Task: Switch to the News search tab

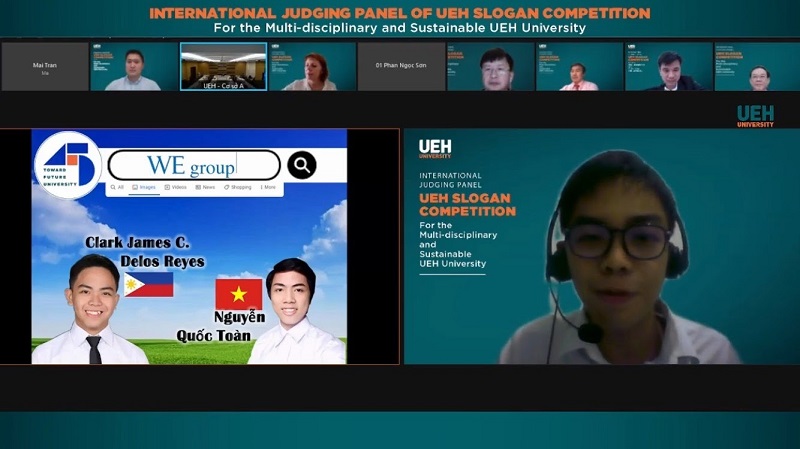Action: [x=205, y=187]
